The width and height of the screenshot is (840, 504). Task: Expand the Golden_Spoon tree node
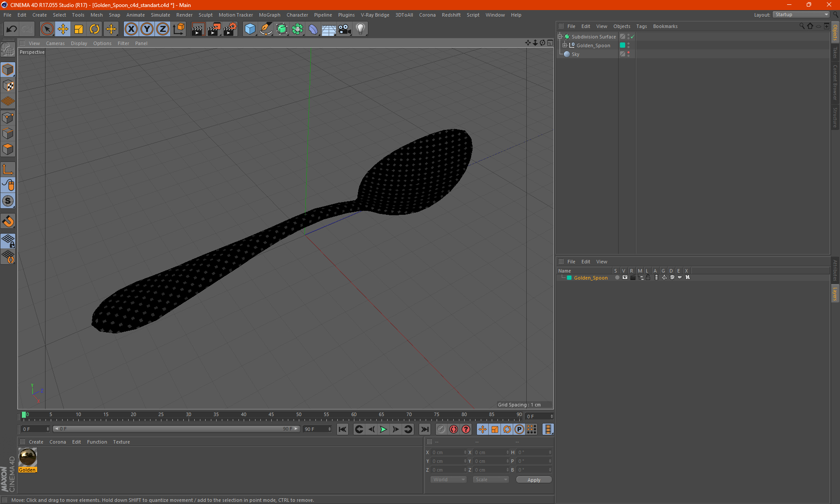click(564, 45)
